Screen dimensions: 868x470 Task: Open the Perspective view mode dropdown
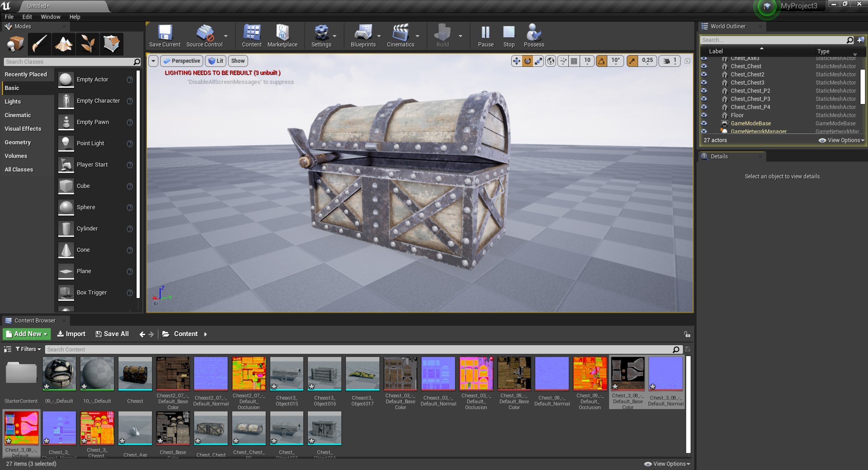[x=181, y=61]
